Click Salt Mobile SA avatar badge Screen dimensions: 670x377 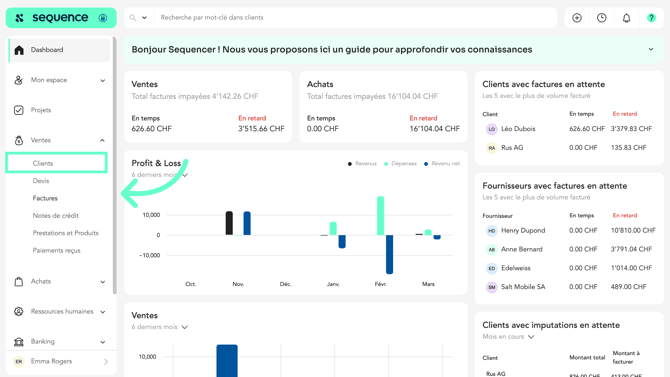(x=492, y=287)
